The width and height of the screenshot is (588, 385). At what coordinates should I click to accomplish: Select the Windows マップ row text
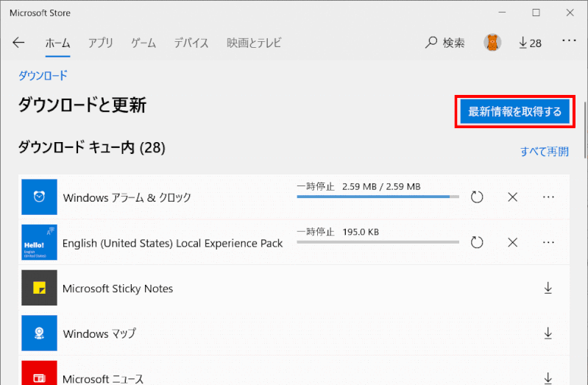pos(99,333)
